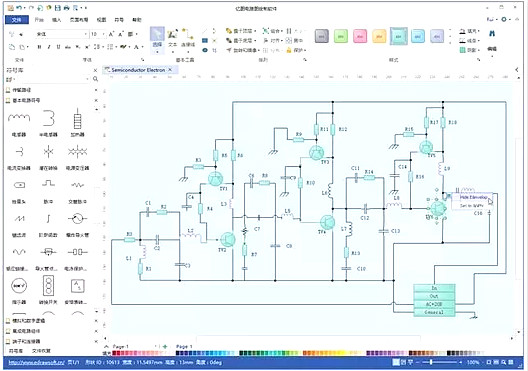Apply the pink shape style swatch

coord(360,36)
